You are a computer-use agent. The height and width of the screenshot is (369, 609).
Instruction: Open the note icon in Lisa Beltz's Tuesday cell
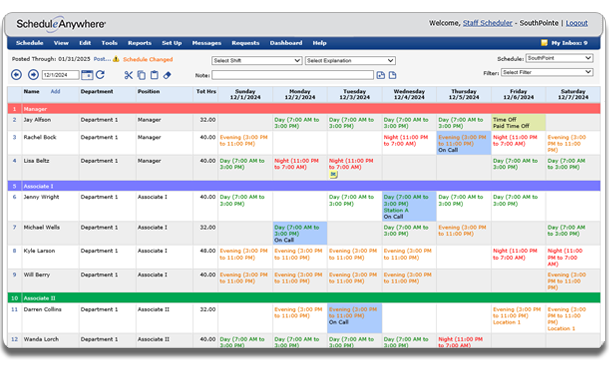(333, 175)
